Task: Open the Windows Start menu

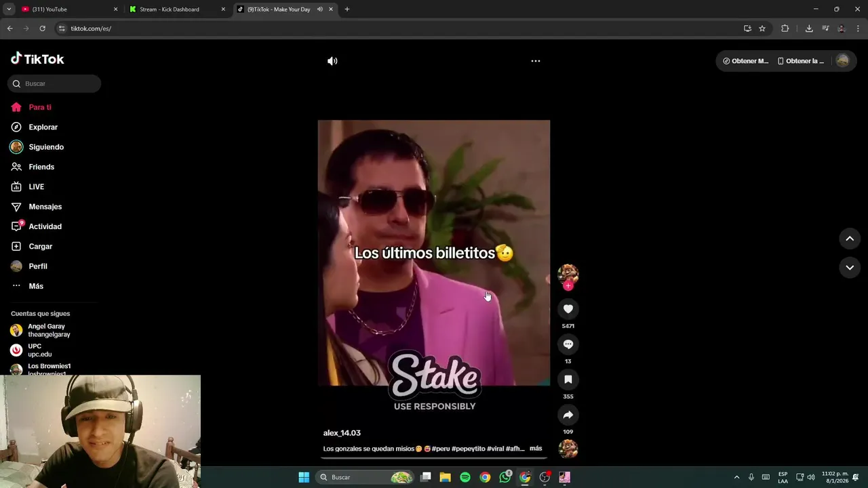Action: (x=304, y=477)
